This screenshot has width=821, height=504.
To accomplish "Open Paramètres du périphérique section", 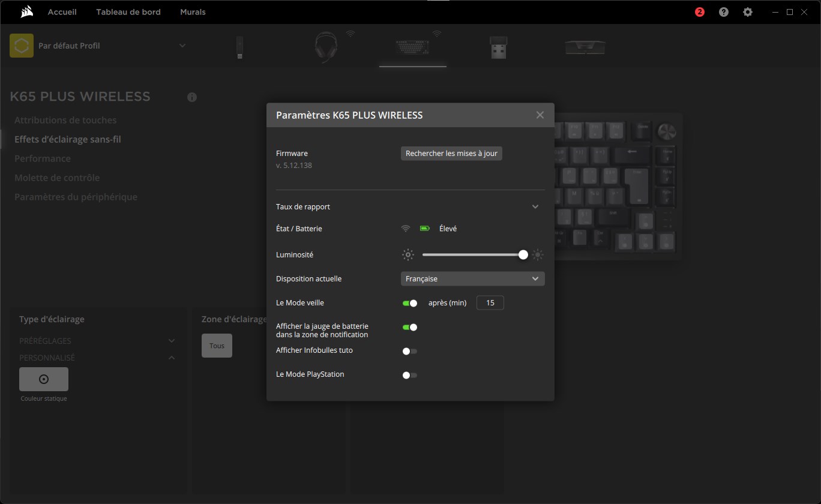I will pyautogui.click(x=76, y=197).
